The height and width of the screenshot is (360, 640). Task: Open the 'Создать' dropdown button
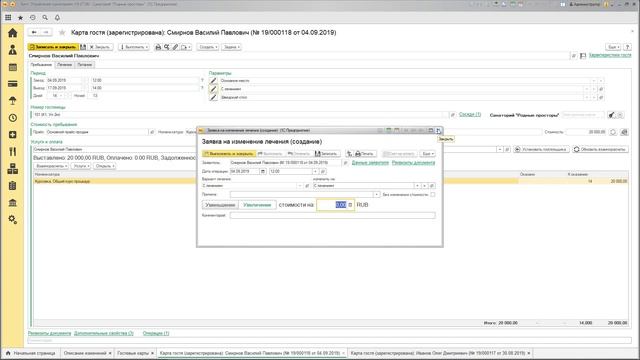click(208, 47)
